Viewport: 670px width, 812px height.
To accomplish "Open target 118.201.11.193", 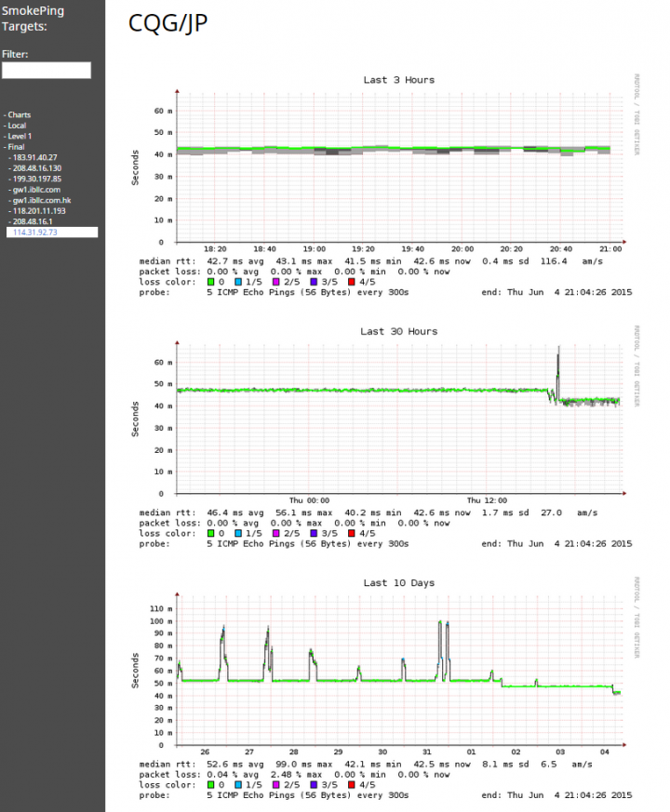I will [39, 211].
